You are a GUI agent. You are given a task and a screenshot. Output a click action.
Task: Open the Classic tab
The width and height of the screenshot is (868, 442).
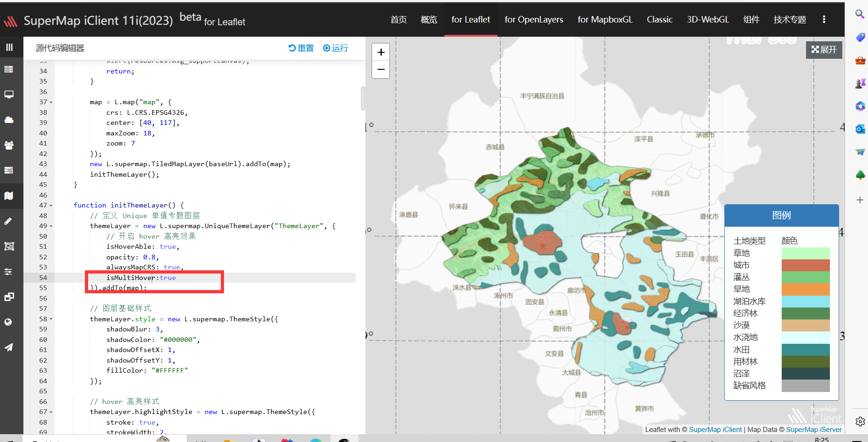click(x=660, y=19)
